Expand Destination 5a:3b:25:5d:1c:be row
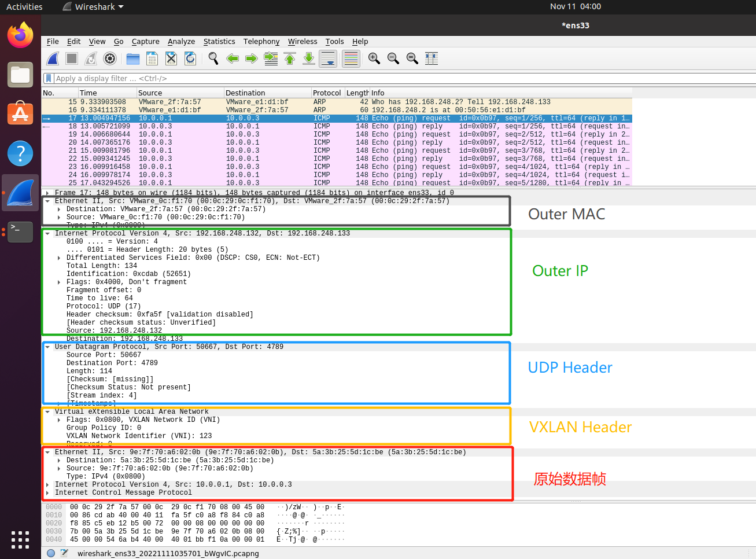756x559 pixels. coord(59,460)
